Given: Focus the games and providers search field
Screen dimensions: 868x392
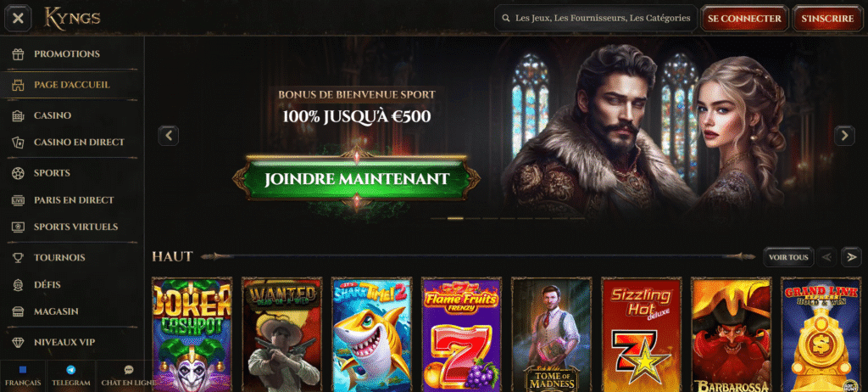Looking at the screenshot, I should 596,19.
